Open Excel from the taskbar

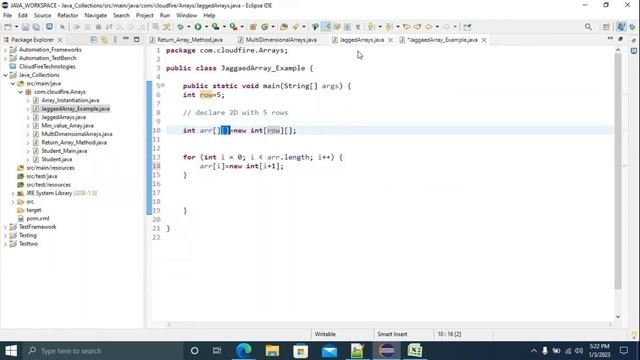point(415,351)
